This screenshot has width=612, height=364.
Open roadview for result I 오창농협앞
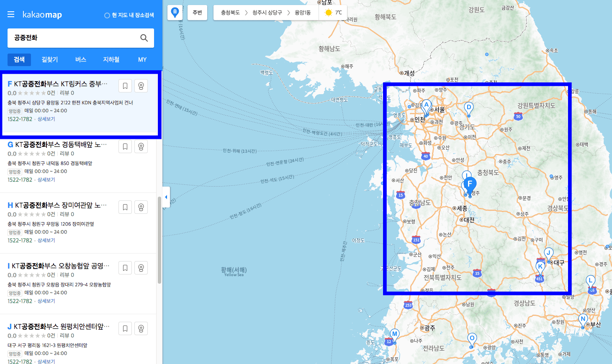pyautogui.click(x=141, y=268)
